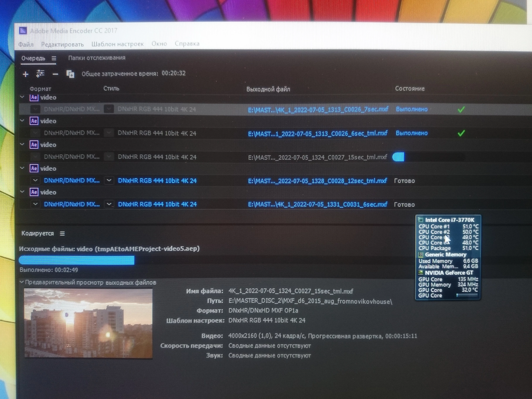Image resolution: width=532 pixels, height=399 pixels.
Task: Click DNxHR RGB 444 preset link for C0028
Action: pyautogui.click(x=157, y=181)
